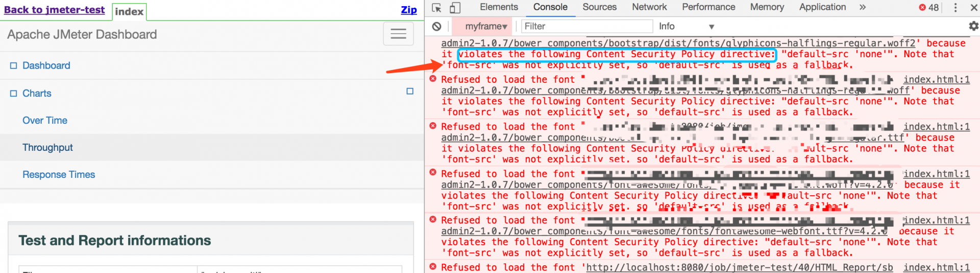Switch to the Elements tab
Screen dimensions: 980x273
pyautogui.click(x=499, y=7)
